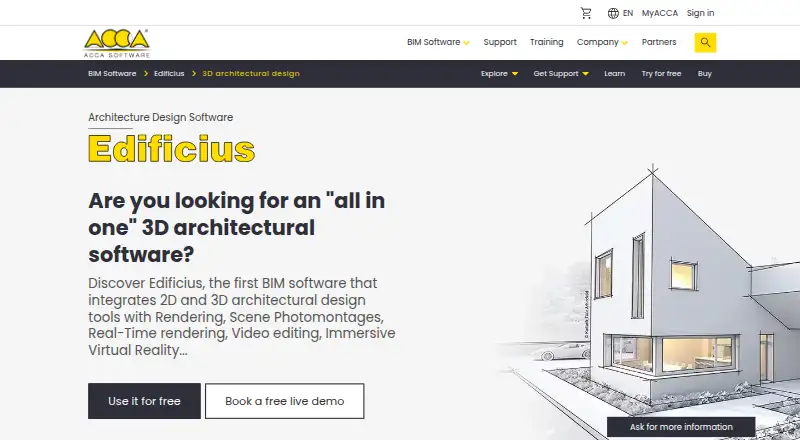Click the Edificius yellow title
Image resolution: width=800 pixels, height=440 pixels.
tap(171, 149)
